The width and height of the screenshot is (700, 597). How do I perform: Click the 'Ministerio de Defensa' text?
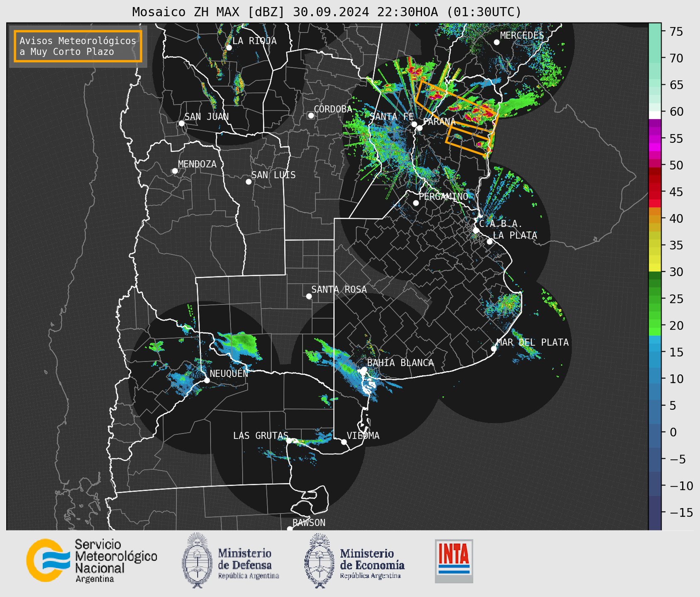click(x=245, y=559)
